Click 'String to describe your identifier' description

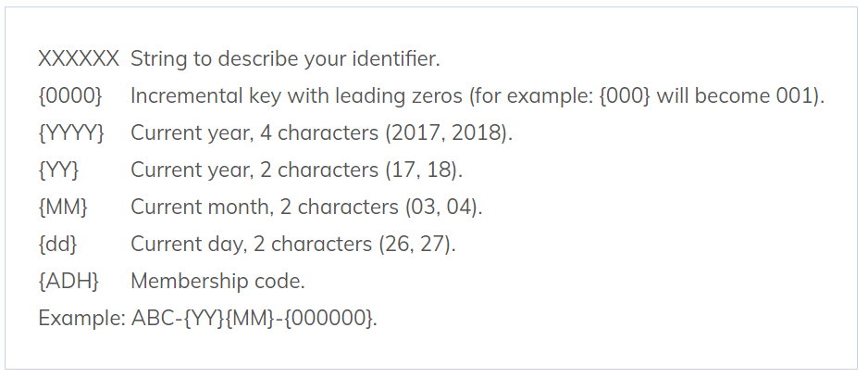(x=285, y=60)
